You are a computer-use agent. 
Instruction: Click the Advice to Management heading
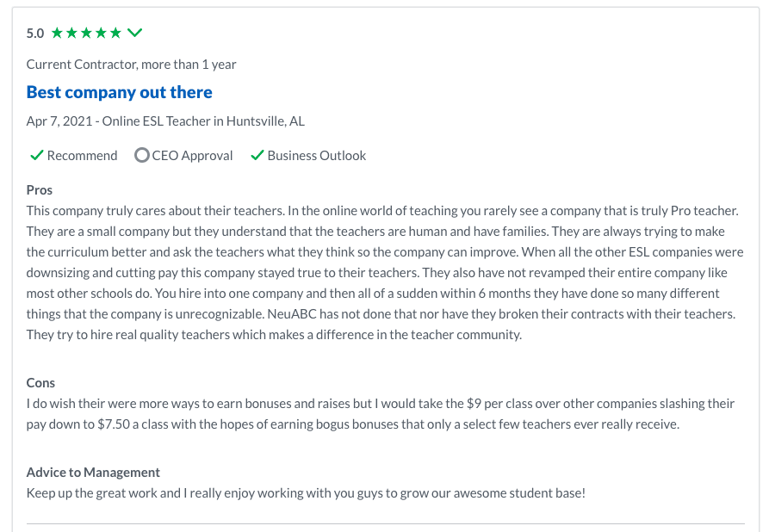(x=93, y=472)
